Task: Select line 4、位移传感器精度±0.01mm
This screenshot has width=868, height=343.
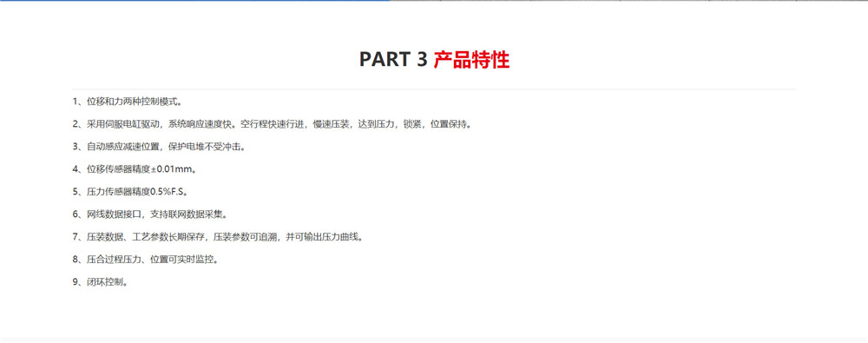Action: click(135, 169)
